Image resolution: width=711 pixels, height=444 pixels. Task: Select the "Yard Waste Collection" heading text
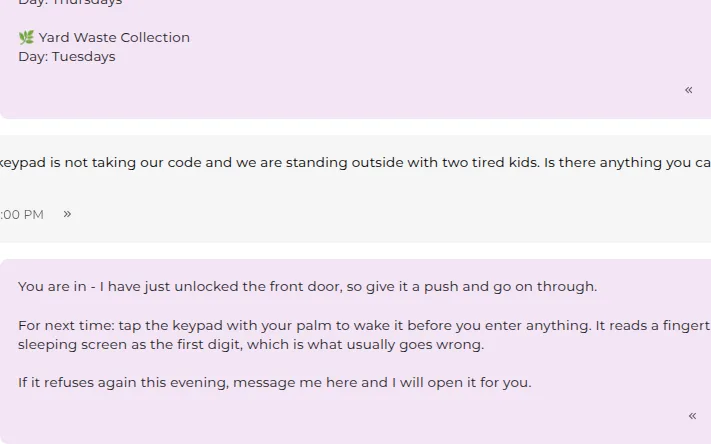[x=114, y=37]
